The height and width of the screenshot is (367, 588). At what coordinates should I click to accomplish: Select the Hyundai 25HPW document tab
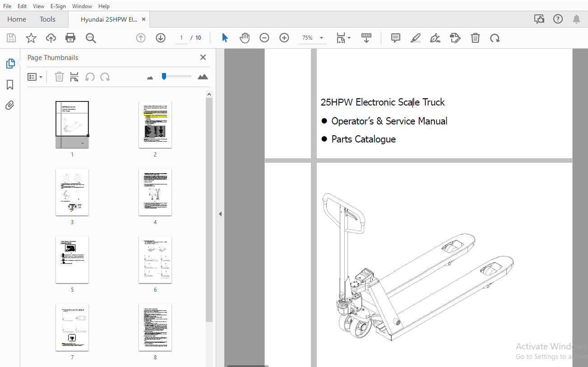[109, 19]
